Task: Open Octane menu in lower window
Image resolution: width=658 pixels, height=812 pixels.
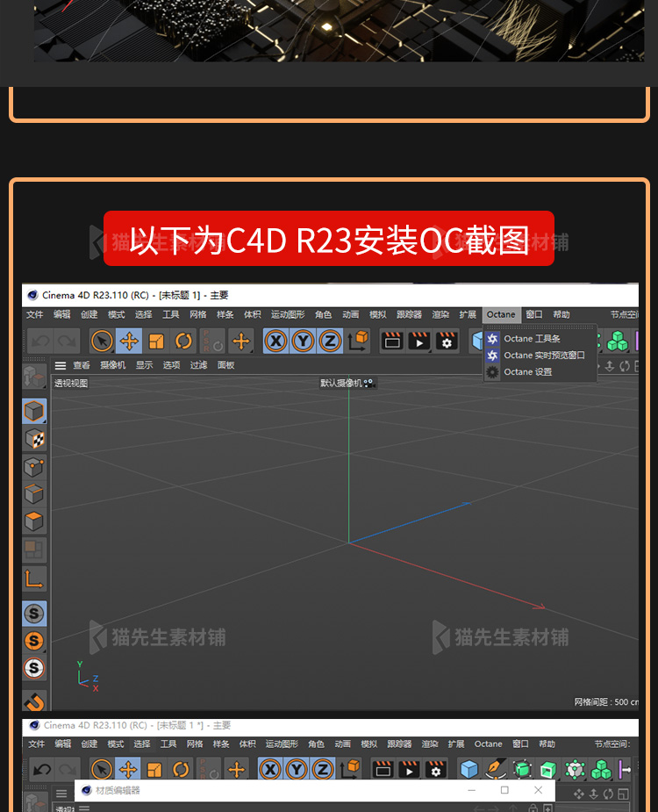Action: point(488,744)
